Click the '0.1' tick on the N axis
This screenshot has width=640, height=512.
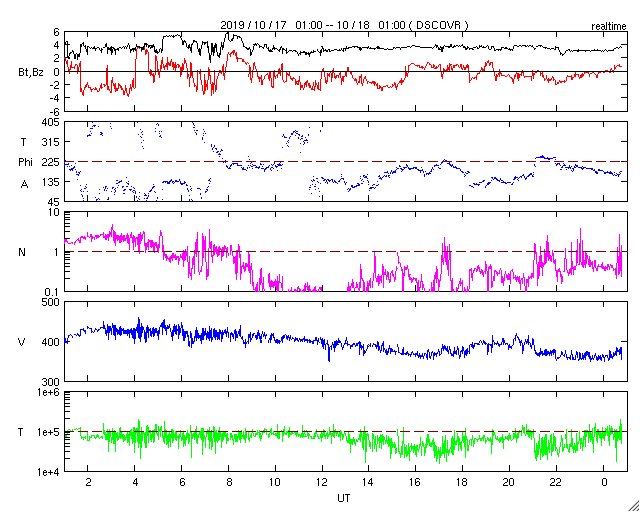[x=52, y=291]
